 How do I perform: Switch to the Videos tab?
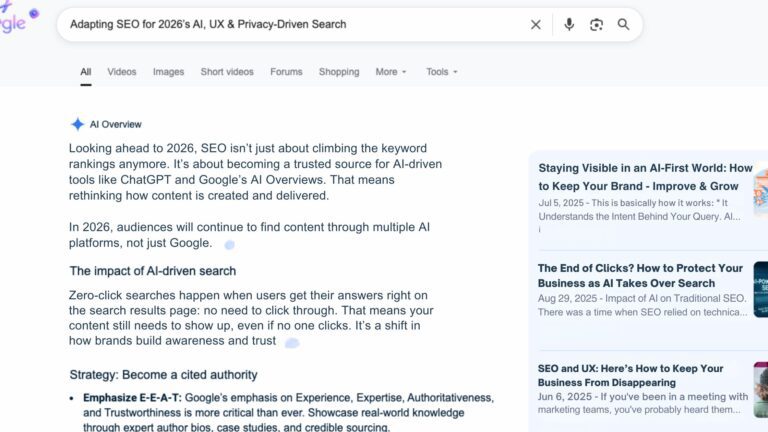[x=121, y=72]
